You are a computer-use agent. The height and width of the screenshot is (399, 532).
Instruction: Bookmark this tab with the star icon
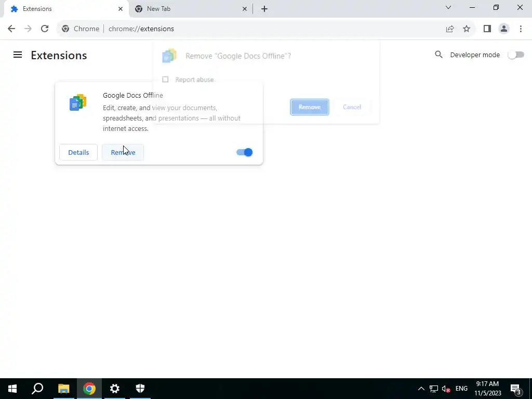click(x=467, y=29)
